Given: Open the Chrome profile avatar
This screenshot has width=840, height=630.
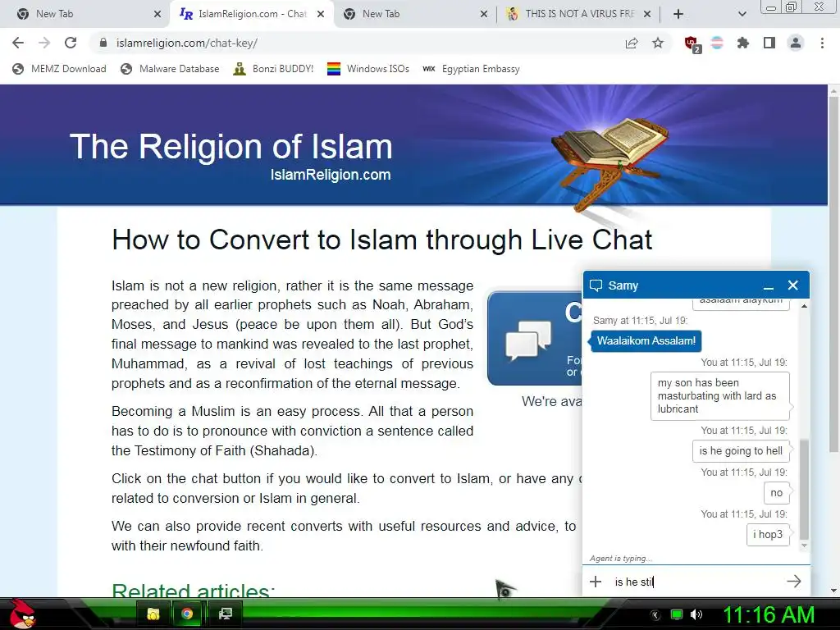Looking at the screenshot, I should 796,43.
